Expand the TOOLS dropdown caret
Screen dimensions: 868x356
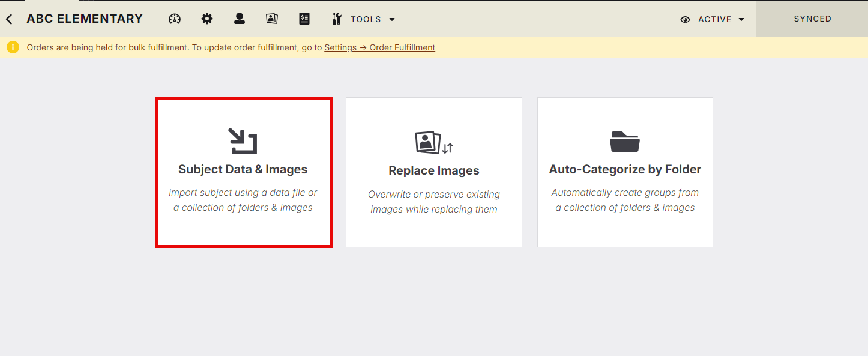pyautogui.click(x=392, y=19)
